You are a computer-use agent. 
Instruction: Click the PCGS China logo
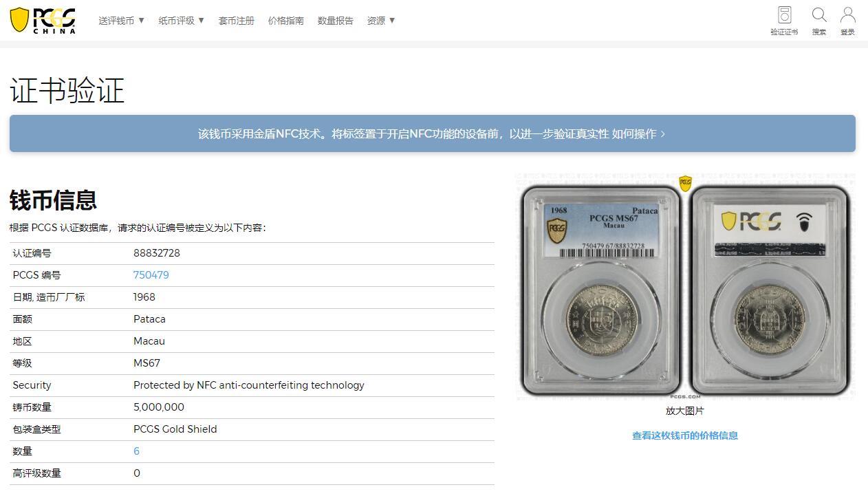tap(43, 20)
